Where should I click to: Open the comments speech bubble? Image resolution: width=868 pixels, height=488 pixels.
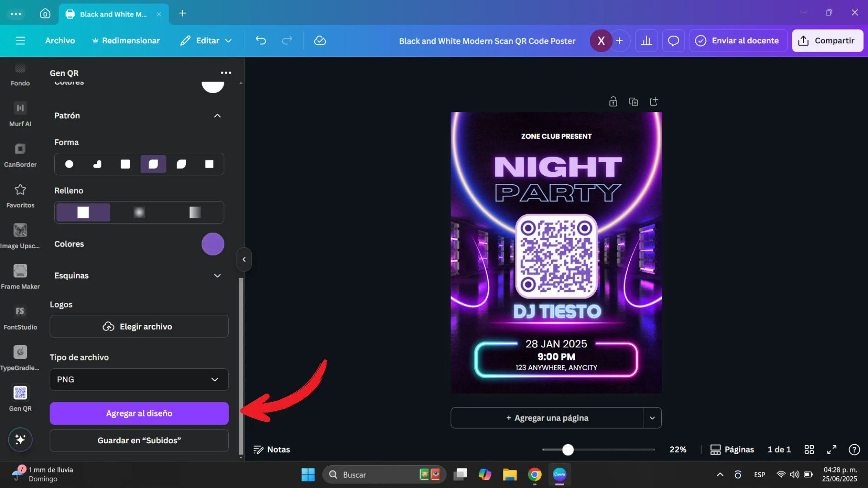[x=673, y=40]
